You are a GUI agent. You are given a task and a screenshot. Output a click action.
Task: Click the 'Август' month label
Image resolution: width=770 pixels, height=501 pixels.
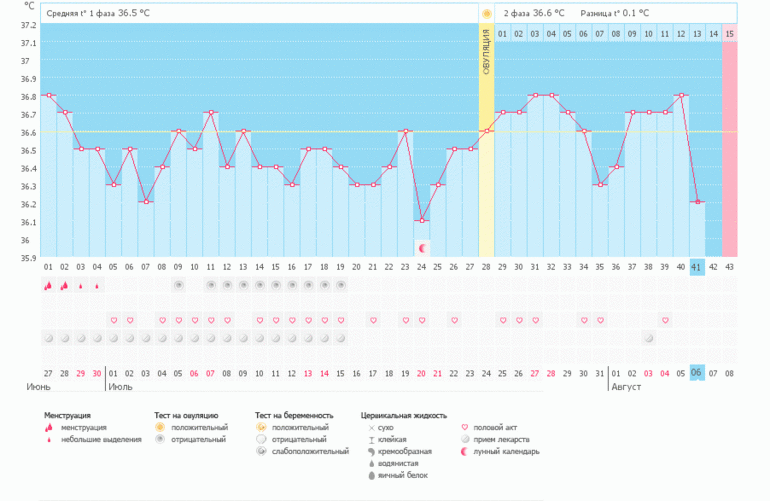point(626,387)
